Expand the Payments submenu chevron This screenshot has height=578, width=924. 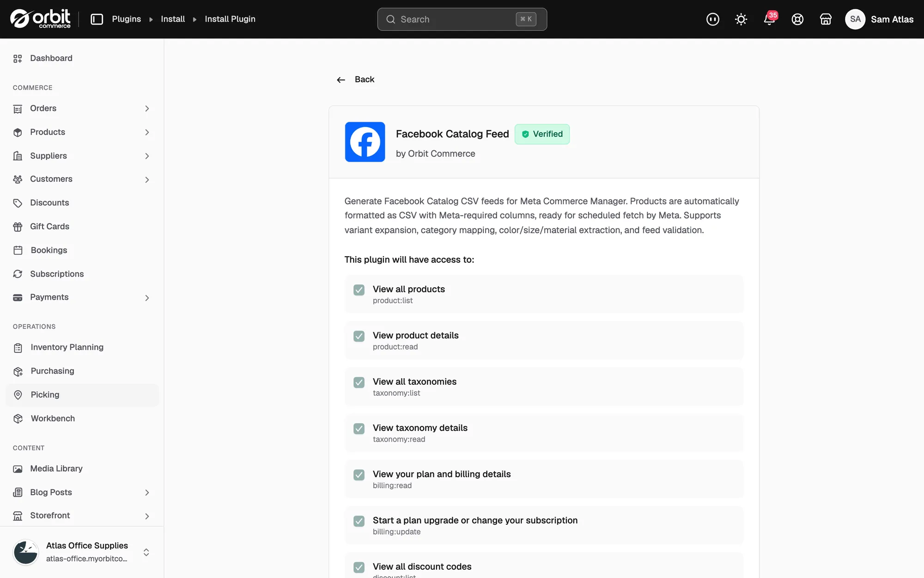pos(147,298)
